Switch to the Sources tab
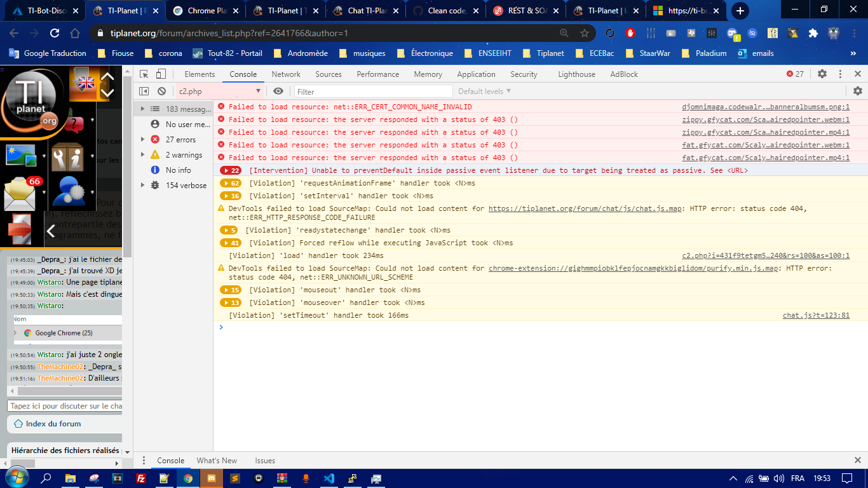The width and height of the screenshot is (868, 488). (329, 74)
